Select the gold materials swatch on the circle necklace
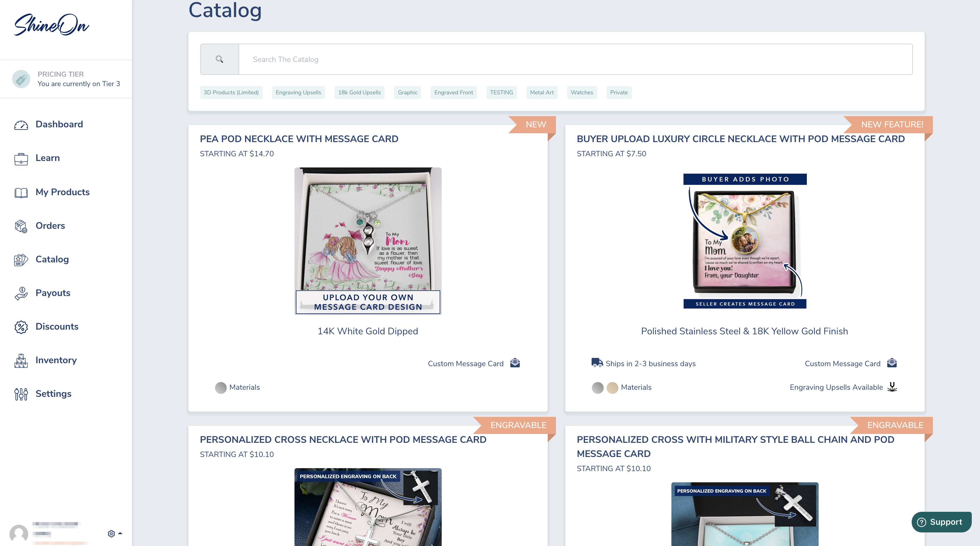The height and width of the screenshot is (546, 980). coord(612,388)
